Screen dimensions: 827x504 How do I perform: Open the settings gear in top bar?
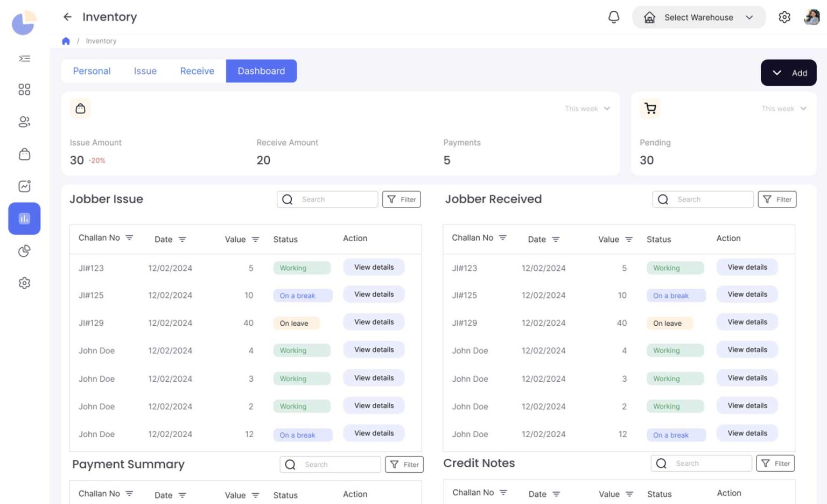(784, 17)
